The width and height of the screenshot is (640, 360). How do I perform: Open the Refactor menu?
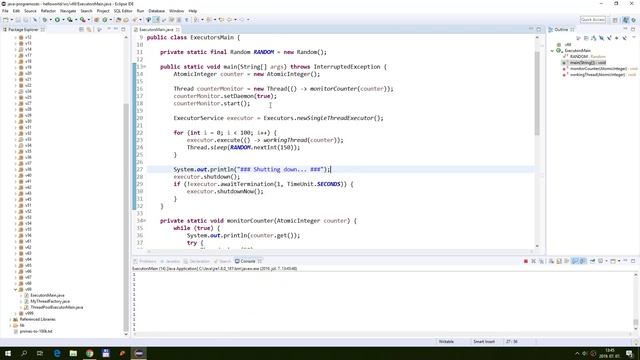pyautogui.click(x=48, y=11)
